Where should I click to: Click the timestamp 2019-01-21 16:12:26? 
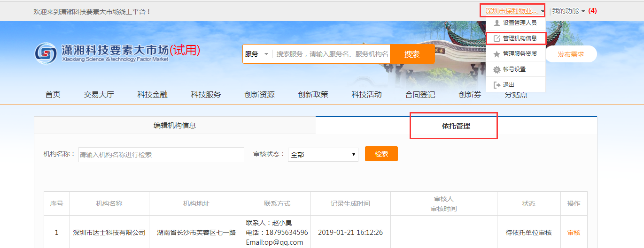click(x=350, y=233)
